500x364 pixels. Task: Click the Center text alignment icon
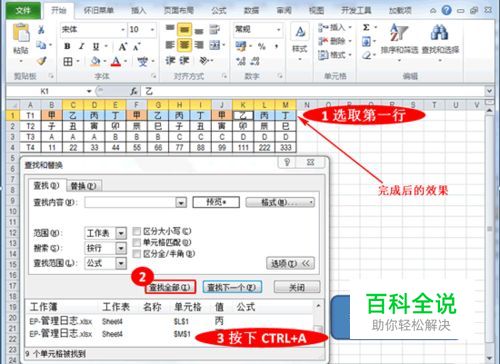tap(184, 45)
